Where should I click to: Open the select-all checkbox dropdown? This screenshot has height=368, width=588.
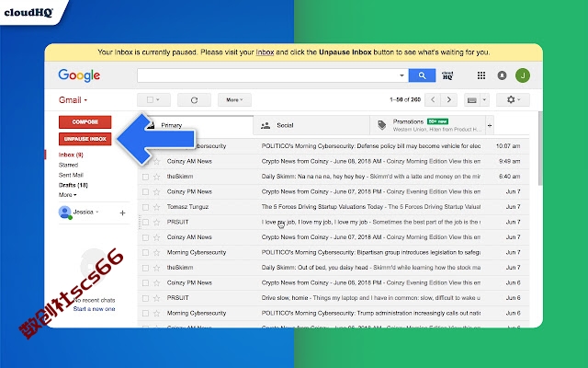click(x=158, y=100)
